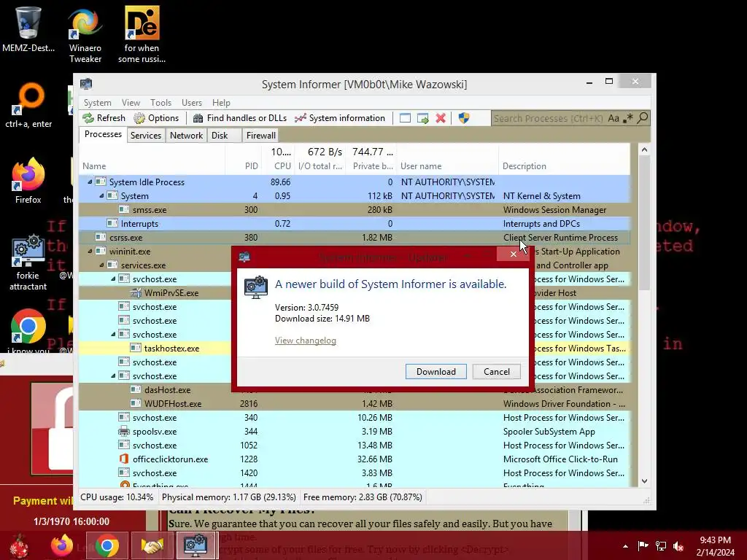Click Chrome in the taskbar
The image size is (747, 560).
(107, 545)
